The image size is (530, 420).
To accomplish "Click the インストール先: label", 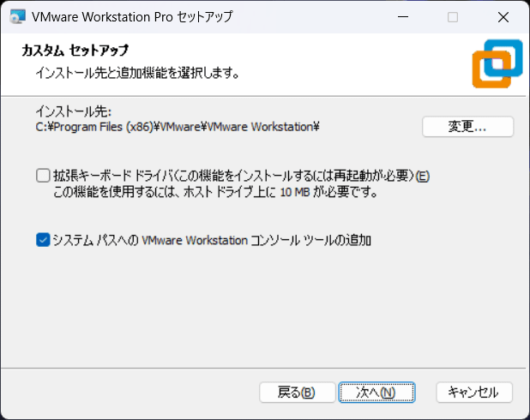I will (x=73, y=111).
